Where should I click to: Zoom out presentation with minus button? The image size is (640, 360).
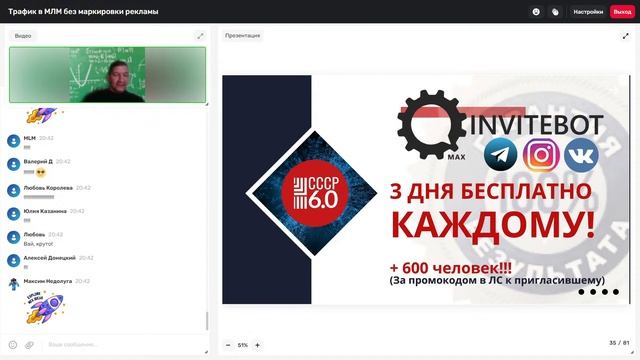click(228, 345)
